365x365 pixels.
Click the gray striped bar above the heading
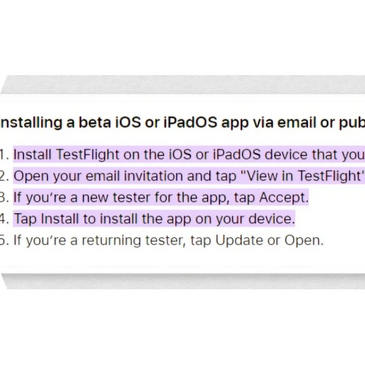point(182,85)
